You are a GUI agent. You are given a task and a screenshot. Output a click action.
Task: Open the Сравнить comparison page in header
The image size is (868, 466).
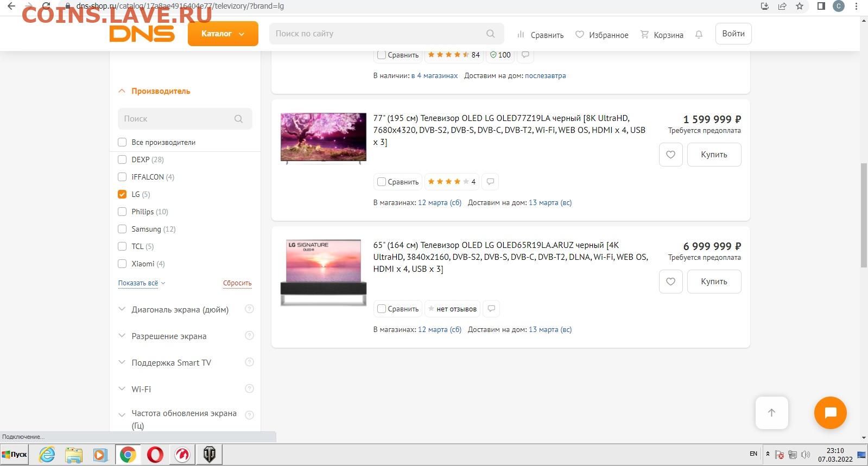[x=540, y=35]
